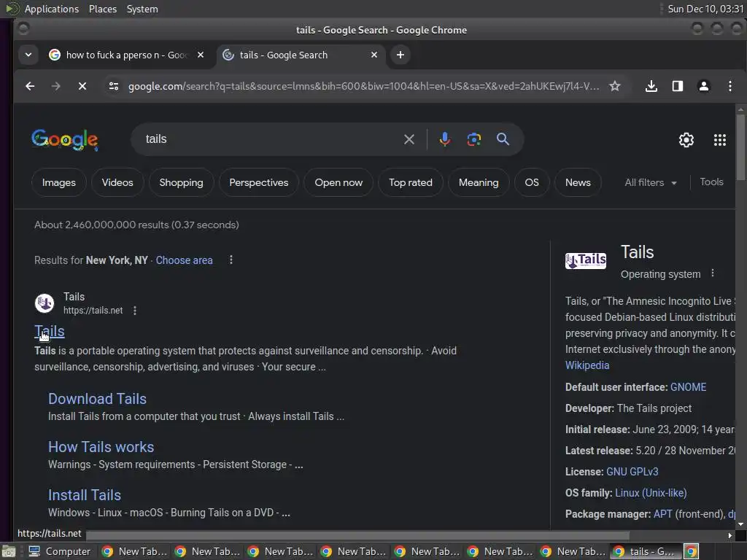Viewport: 747px width, 560px height.
Task: Switch to Computer window in taskbar
Action: click(59, 551)
